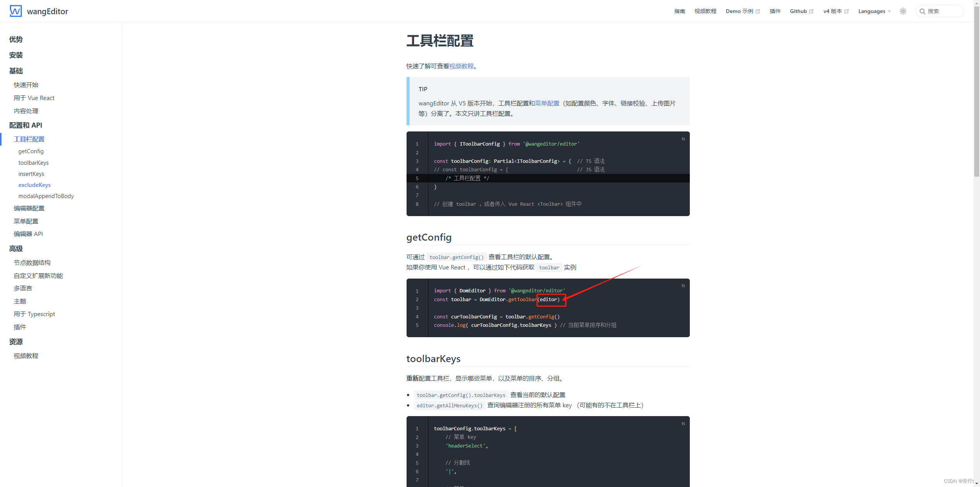
Task: Click the 工具栏配置 page title
Action: point(440,41)
